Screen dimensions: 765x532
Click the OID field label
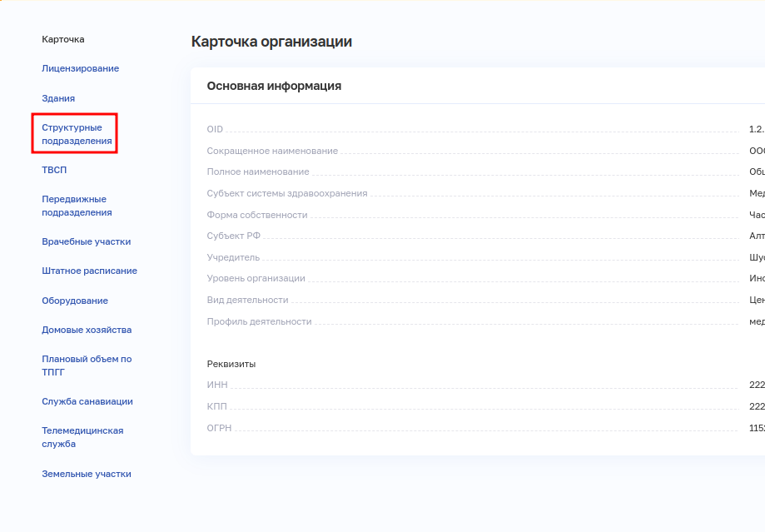(215, 129)
